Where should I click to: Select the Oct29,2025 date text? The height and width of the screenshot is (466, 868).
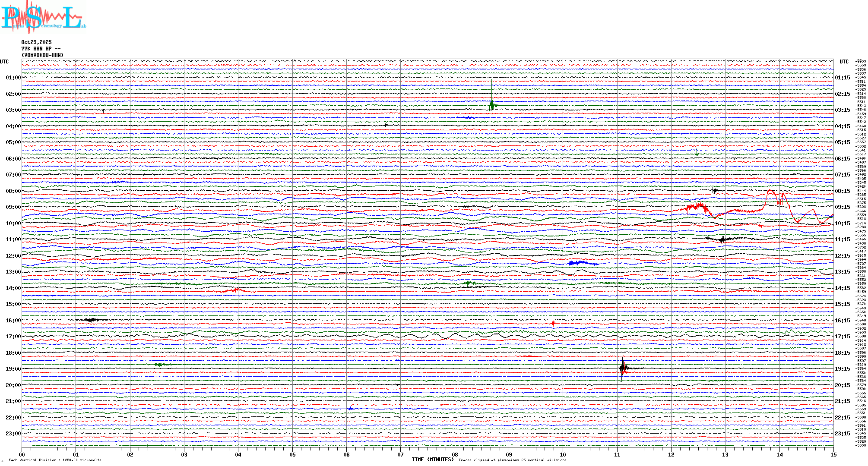pos(36,42)
